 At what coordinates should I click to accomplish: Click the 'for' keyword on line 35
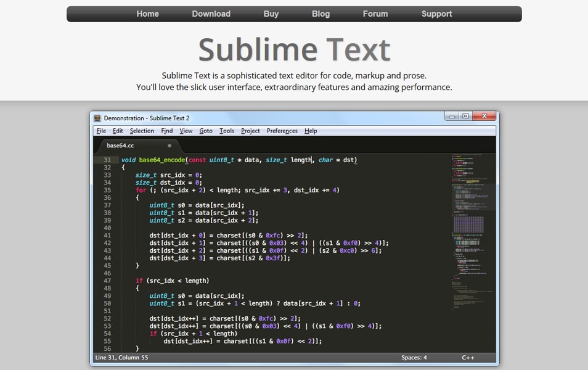tap(141, 191)
